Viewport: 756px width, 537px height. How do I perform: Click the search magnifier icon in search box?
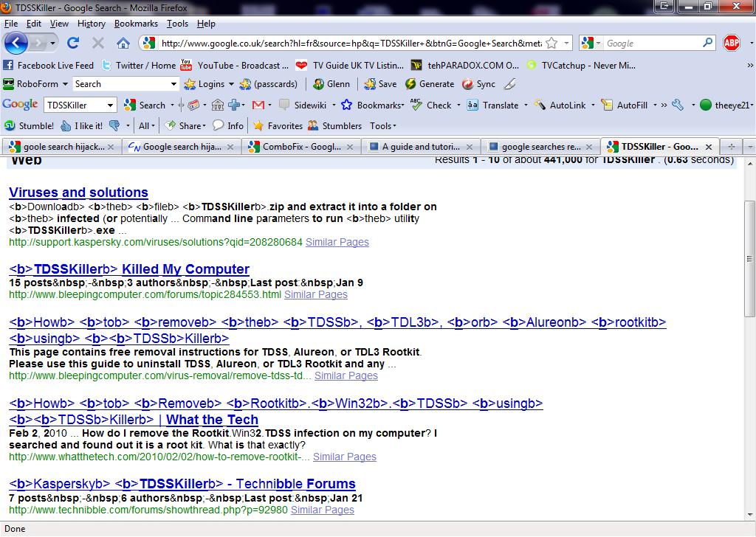707,43
